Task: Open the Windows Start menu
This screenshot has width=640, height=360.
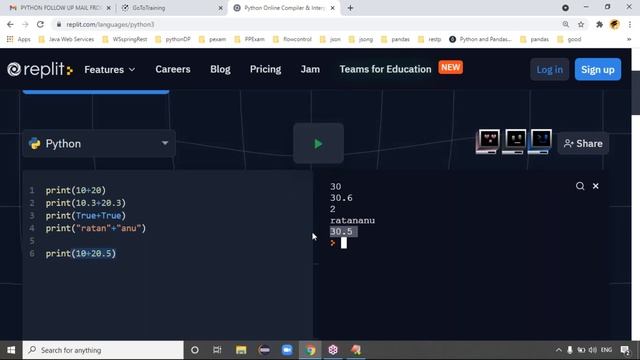Action: [11, 350]
